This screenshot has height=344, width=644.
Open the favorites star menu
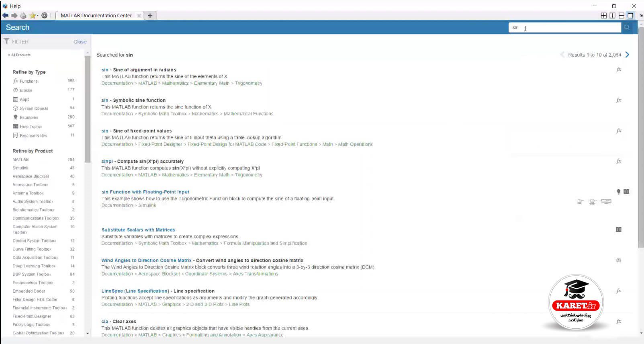(34, 15)
